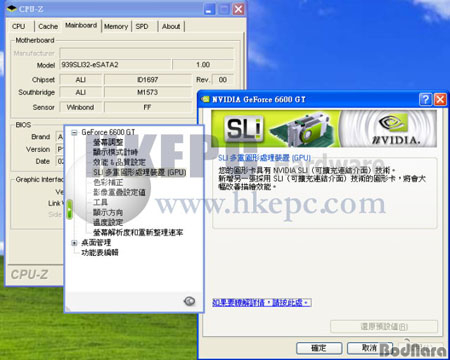This screenshot has height=360, width=450.
Task: Click the NVIDIA logo at the banner's right
Action: click(395, 129)
